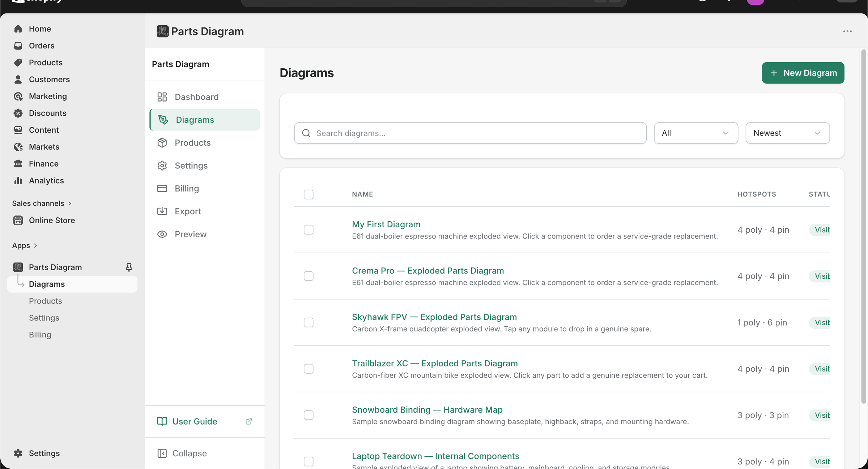
Task: Expand the Sales channels section
Action: tap(42, 203)
